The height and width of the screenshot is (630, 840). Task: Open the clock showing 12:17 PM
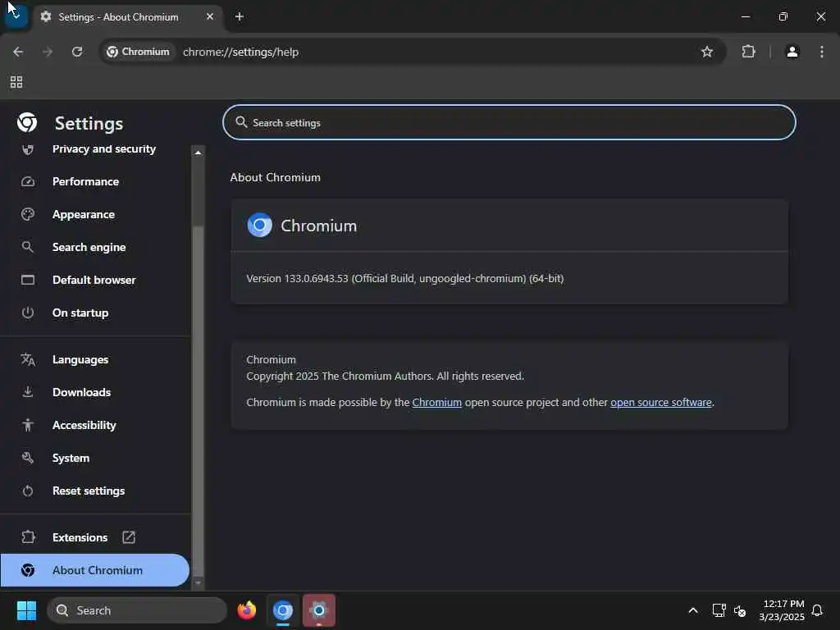[782, 610]
